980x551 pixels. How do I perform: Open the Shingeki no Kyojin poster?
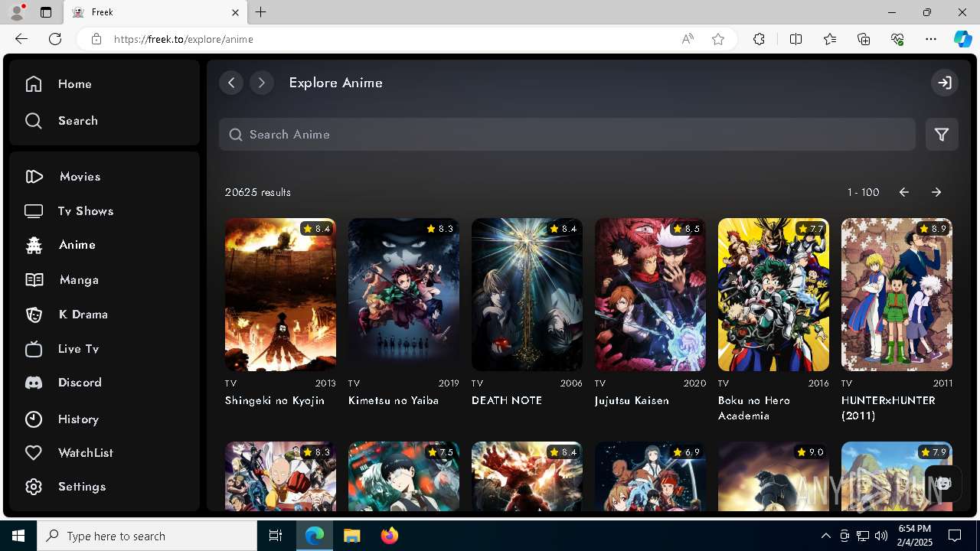[x=280, y=295]
